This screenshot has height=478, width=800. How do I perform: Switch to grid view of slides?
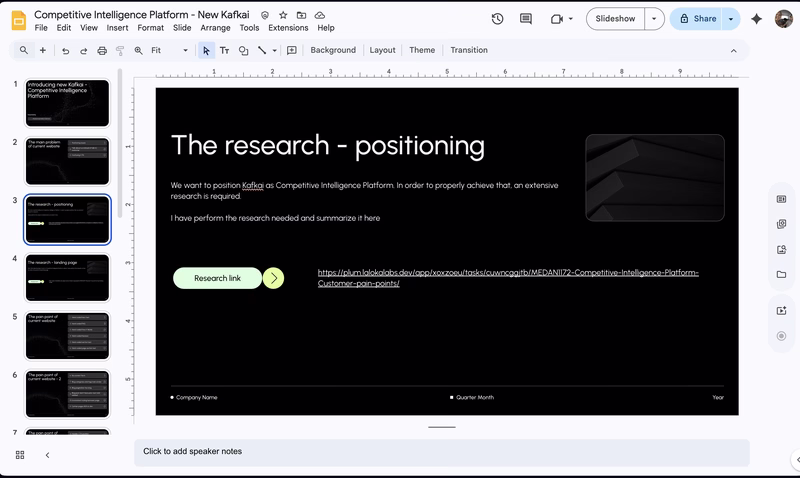point(20,455)
